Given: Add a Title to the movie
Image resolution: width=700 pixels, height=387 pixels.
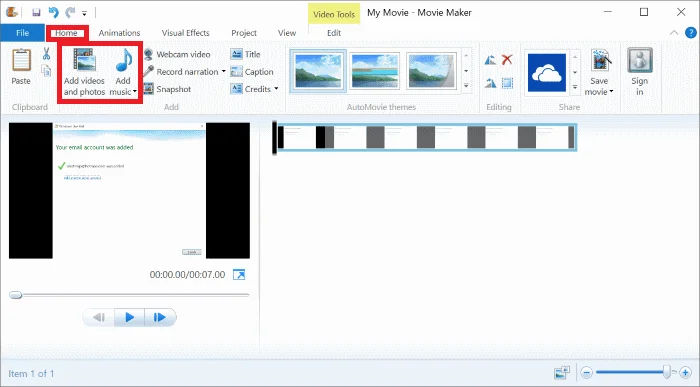Looking at the screenshot, I should tap(246, 54).
